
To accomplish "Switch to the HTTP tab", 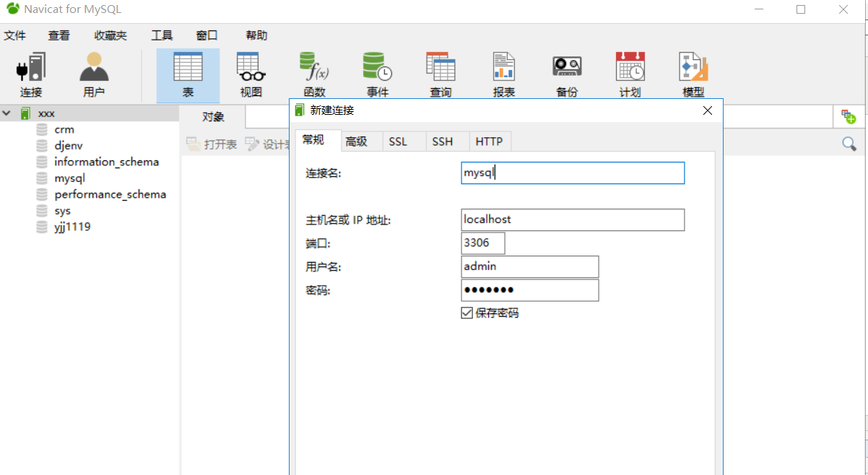I will point(489,141).
